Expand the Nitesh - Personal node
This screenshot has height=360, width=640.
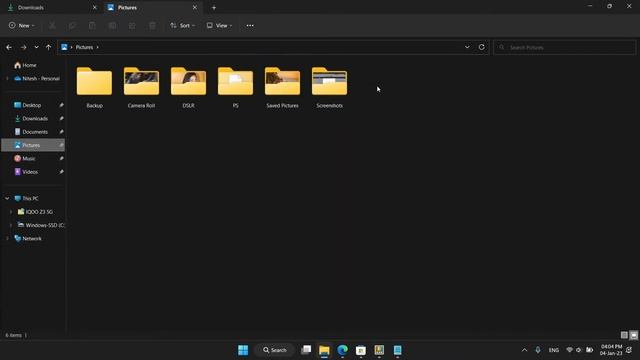pos(7,78)
